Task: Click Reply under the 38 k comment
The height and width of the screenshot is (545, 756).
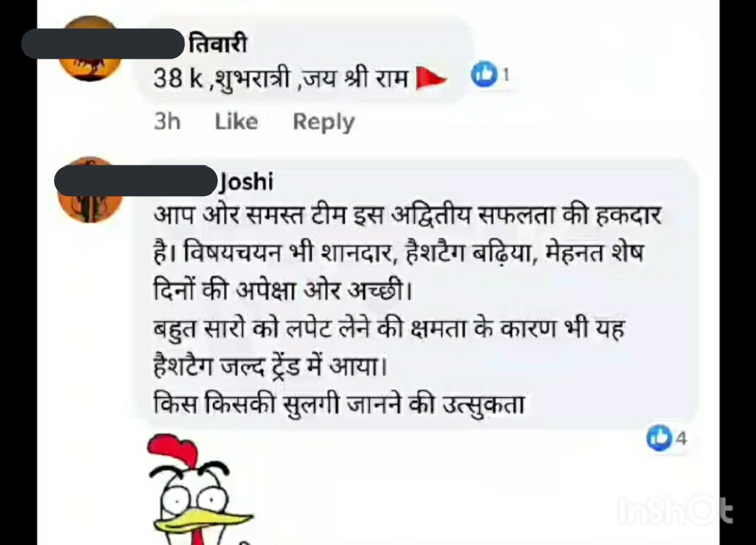Action: pos(324,123)
